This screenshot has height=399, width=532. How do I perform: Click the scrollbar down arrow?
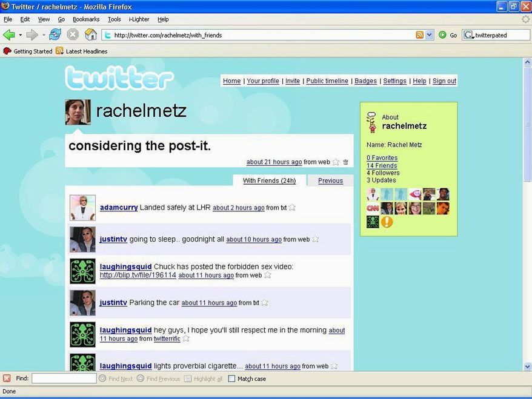coord(527,366)
